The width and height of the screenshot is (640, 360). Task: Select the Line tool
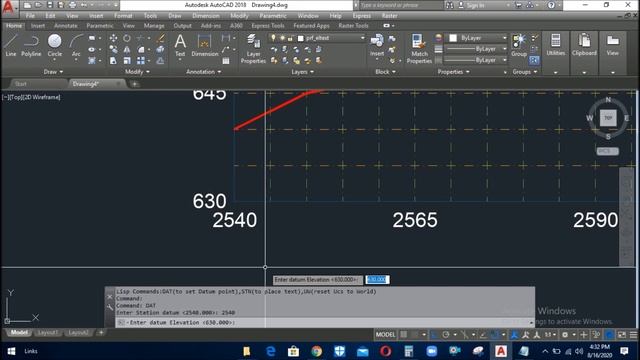[11, 45]
